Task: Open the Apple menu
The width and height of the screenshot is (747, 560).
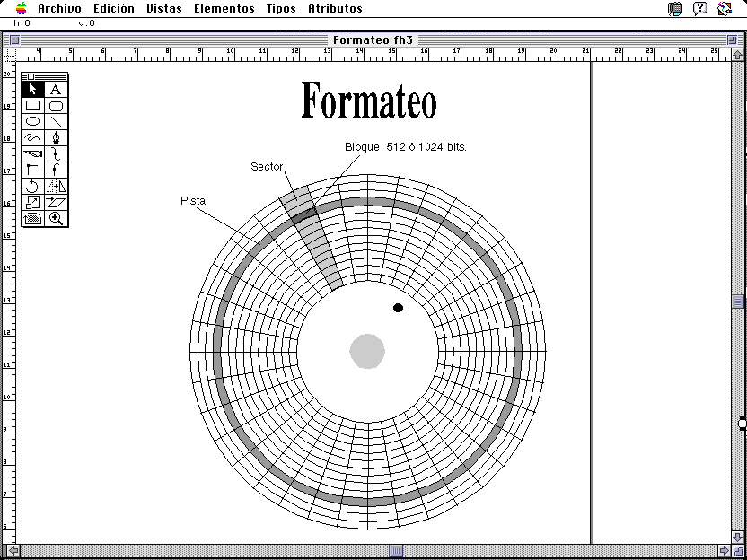Action: pos(22,8)
